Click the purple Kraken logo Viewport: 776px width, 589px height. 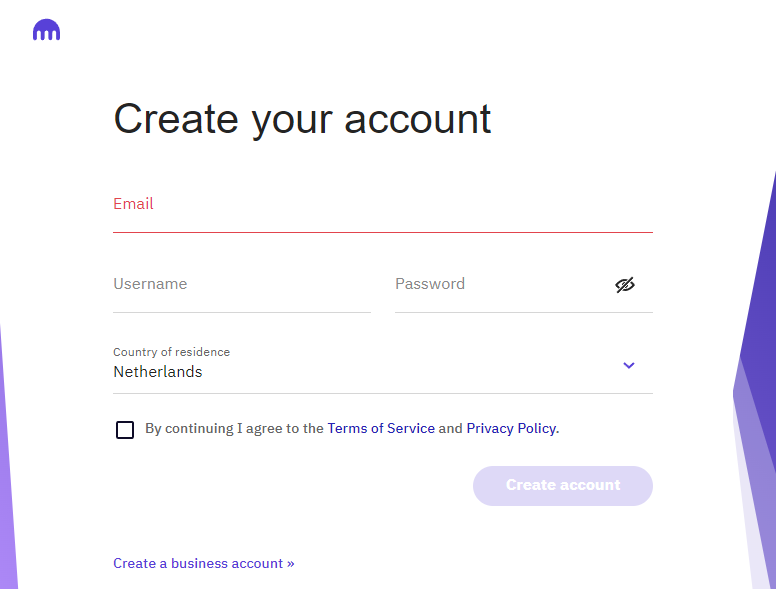(x=47, y=30)
